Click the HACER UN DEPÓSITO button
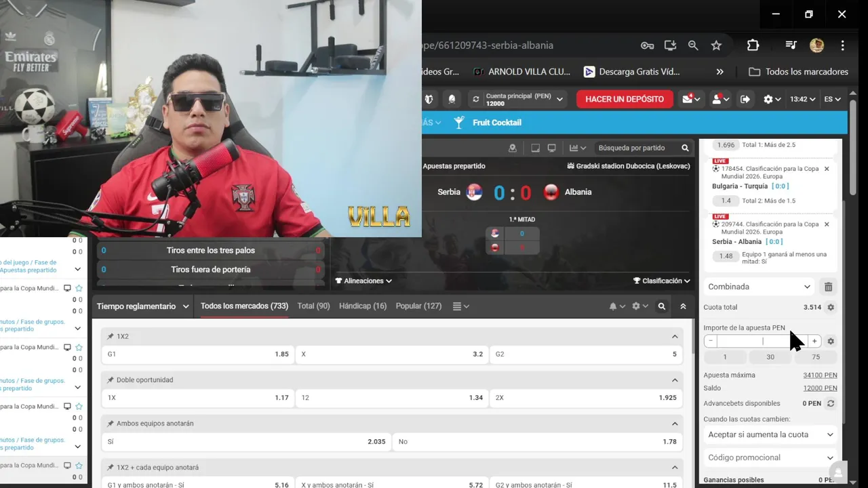Screen dimensions: 868x488 point(625,99)
